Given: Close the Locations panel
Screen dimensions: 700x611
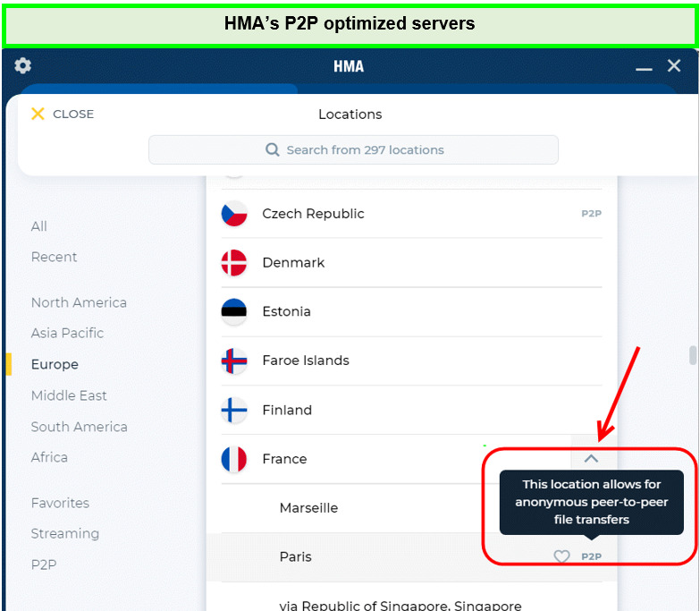Looking at the screenshot, I should click(x=63, y=114).
